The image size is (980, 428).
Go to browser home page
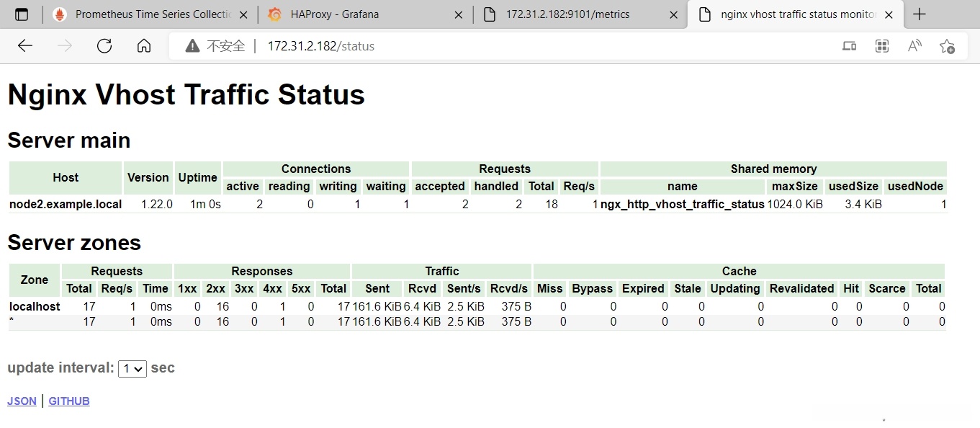tap(144, 46)
